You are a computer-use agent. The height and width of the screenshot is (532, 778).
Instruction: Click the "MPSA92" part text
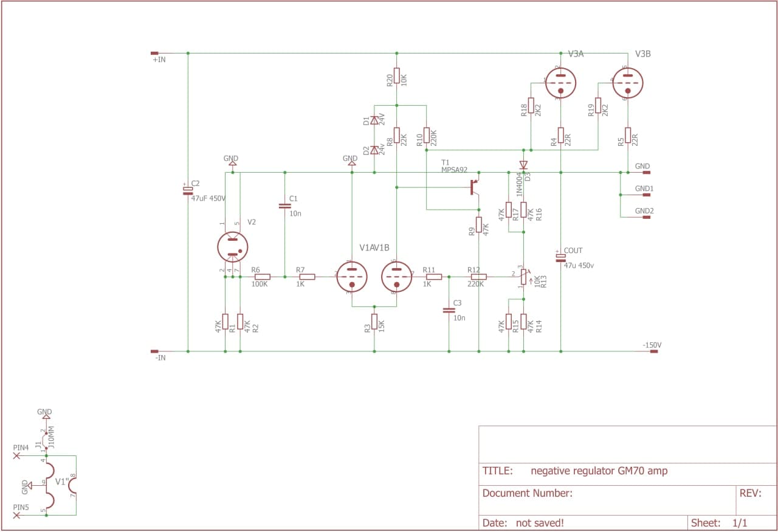455,170
